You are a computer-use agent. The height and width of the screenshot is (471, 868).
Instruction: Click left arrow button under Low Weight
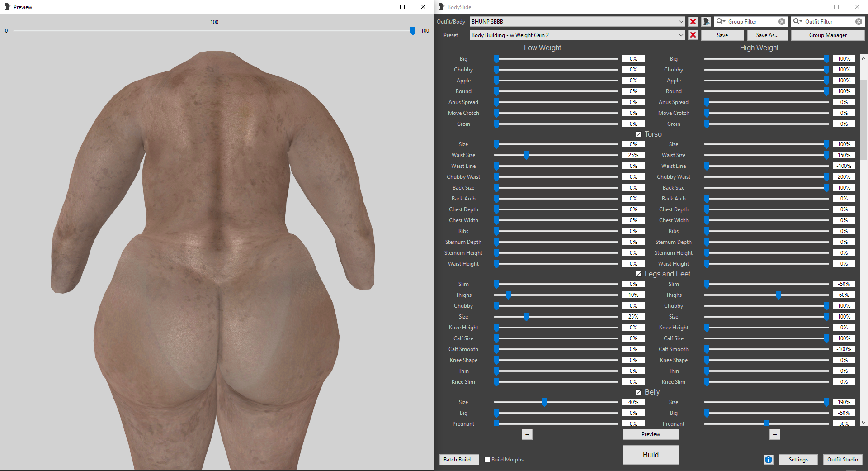point(527,434)
